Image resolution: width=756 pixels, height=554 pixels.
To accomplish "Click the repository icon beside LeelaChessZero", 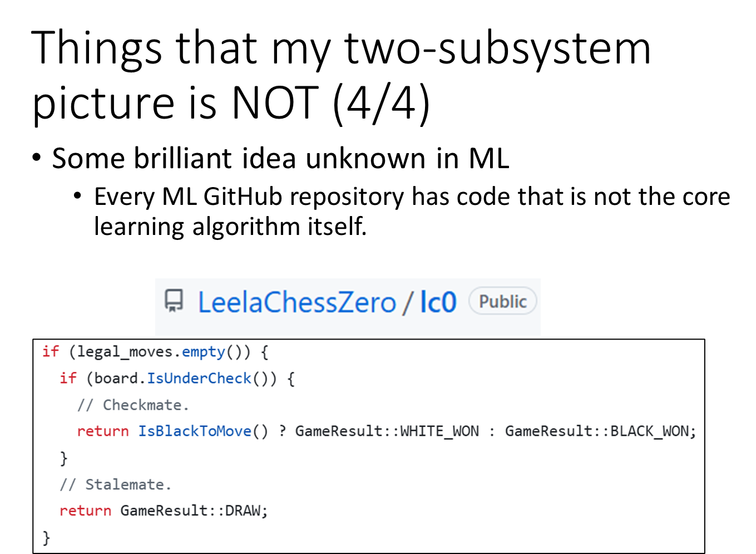I will coord(174,301).
